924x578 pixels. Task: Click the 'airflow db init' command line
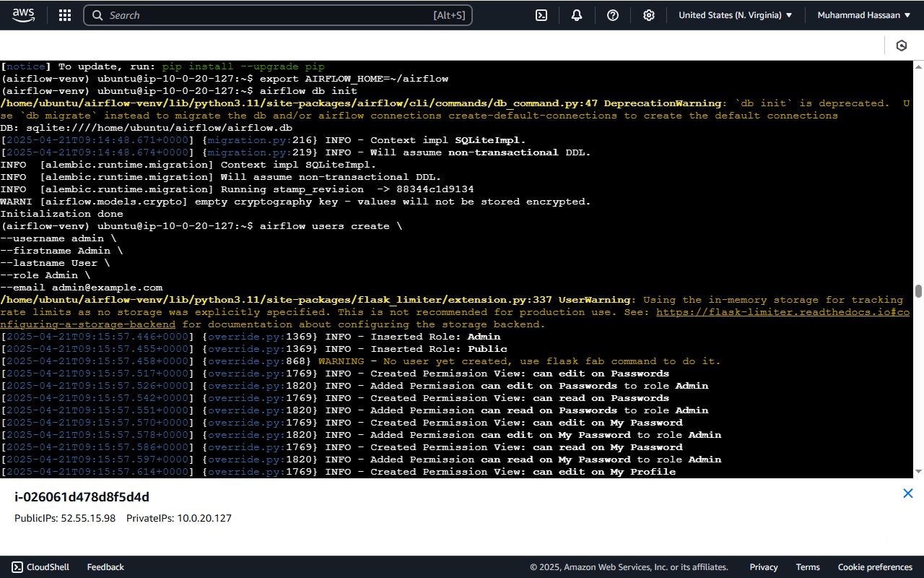coord(179,91)
